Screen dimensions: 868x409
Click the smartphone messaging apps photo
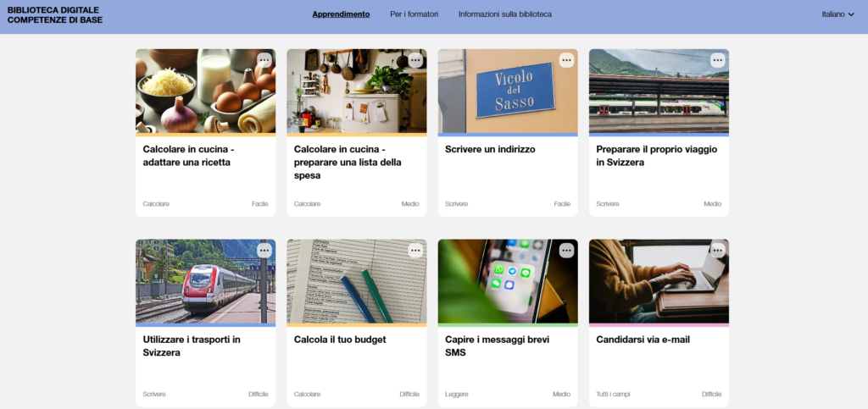point(508,281)
